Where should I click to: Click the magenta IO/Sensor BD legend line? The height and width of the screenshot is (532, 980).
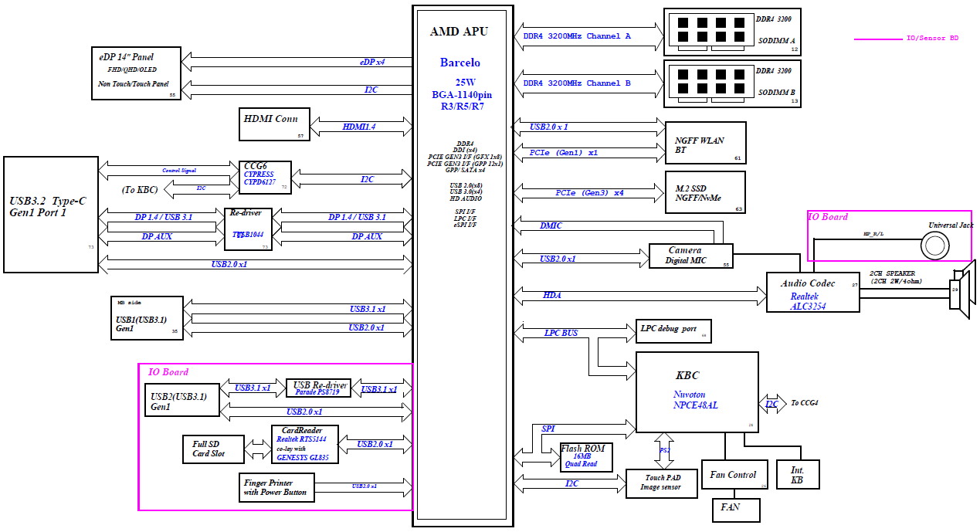coord(877,39)
